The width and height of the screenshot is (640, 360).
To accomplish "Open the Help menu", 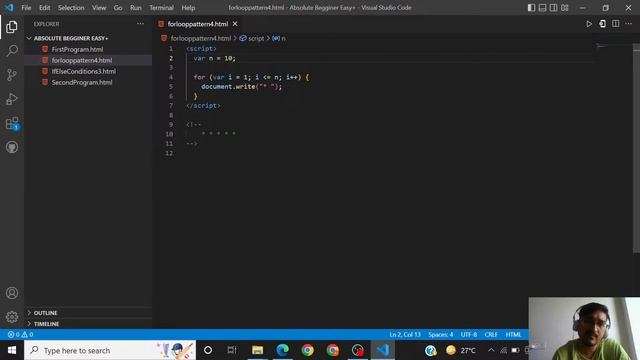I will (x=188, y=8).
